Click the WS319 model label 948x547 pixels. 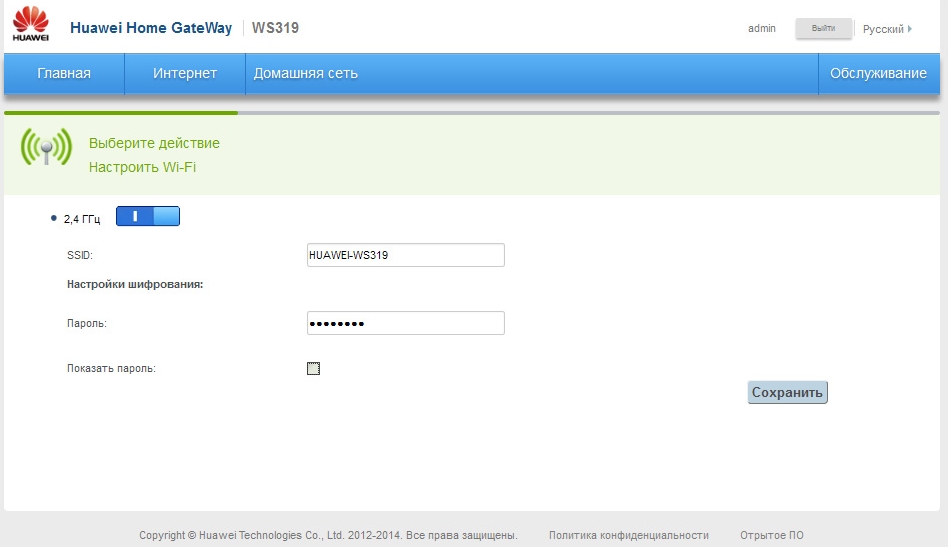275,28
